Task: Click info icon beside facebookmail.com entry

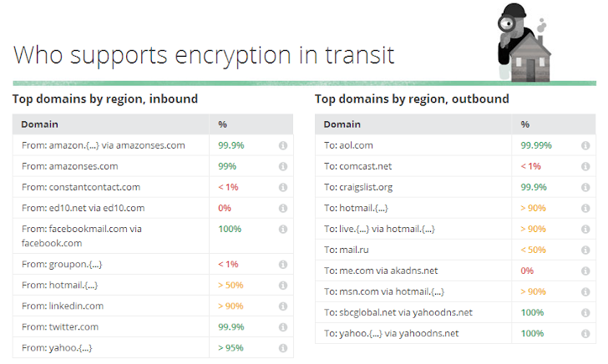Action: coord(283,229)
